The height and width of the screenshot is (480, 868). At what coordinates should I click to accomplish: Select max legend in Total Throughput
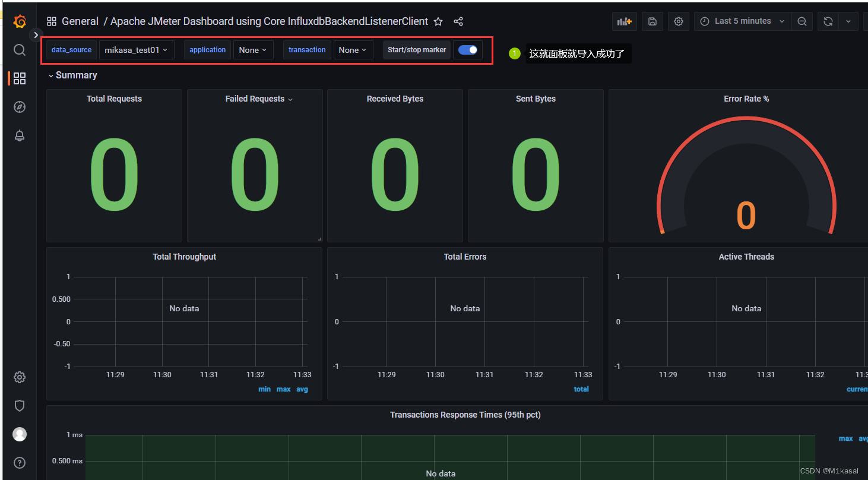284,389
